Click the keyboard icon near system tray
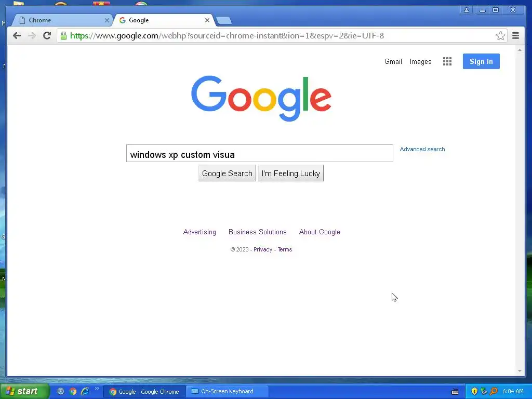The image size is (532, 399). (x=455, y=392)
